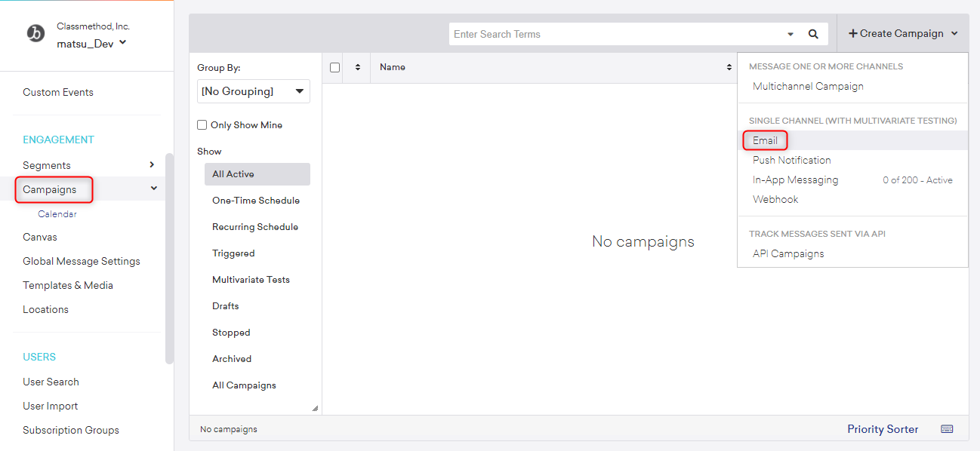Image resolution: width=980 pixels, height=451 pixels.
Task: Click the keyboard shortcuts icon
Action: tap(947, 429)
